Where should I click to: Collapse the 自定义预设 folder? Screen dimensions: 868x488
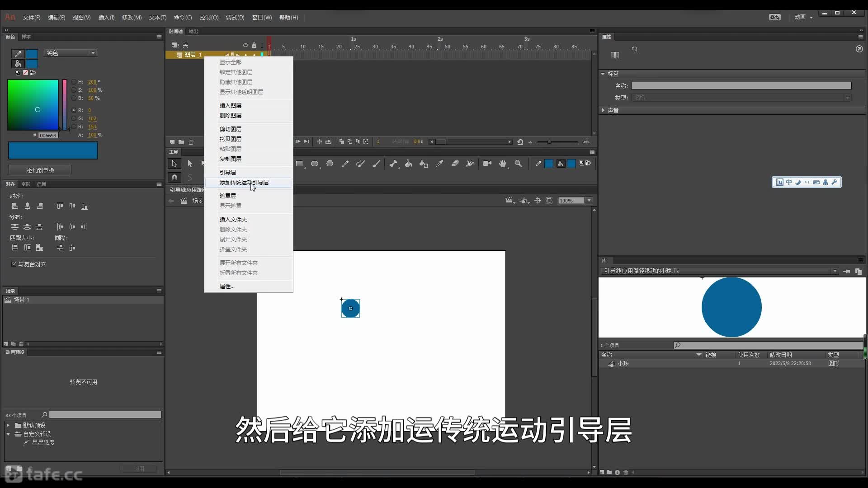point(8,434)
